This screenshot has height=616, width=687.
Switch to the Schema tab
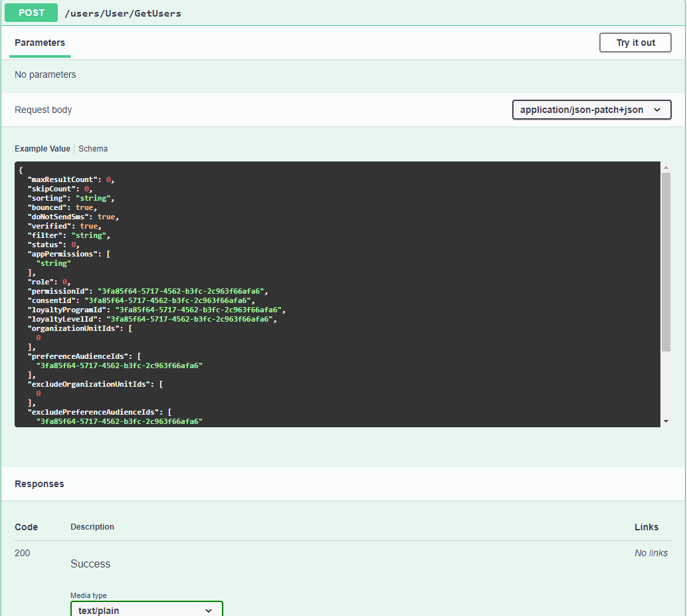(x=93, y=149)
